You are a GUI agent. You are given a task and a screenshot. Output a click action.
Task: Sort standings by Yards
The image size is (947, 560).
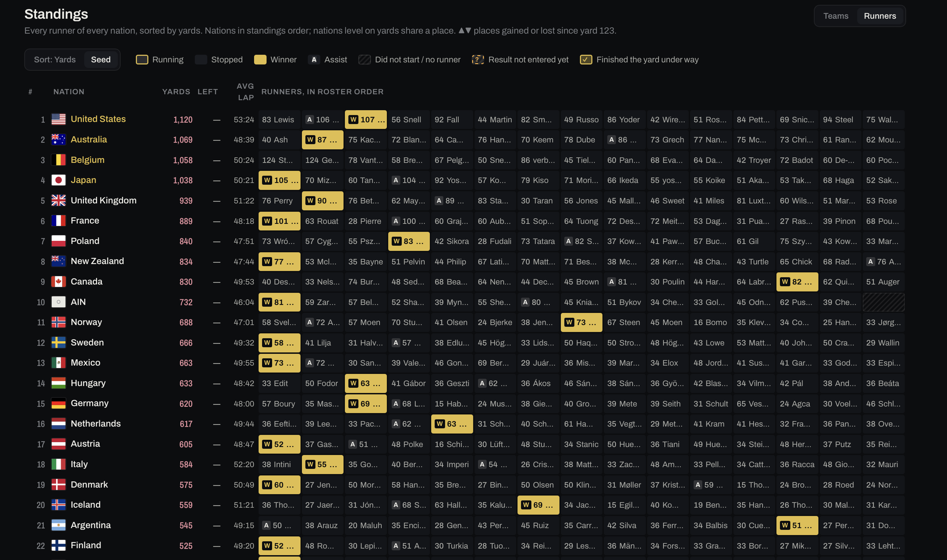[x=55, y=60]
